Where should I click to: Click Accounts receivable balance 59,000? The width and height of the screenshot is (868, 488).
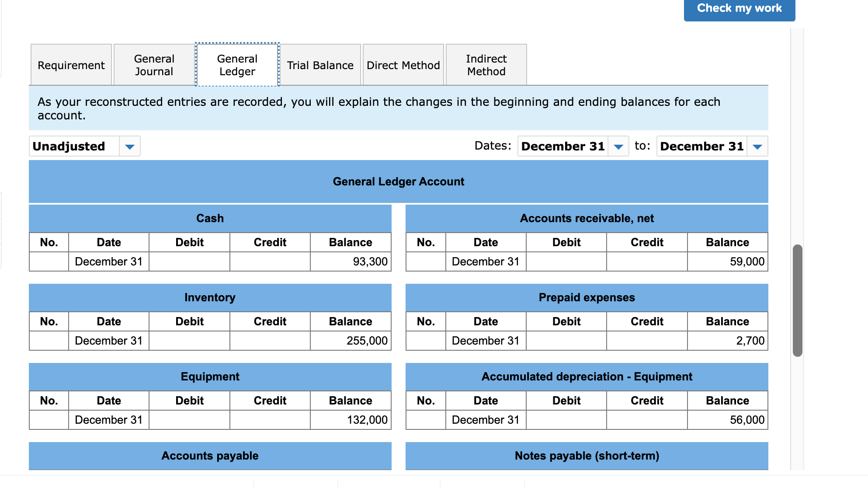coord(727,261)
